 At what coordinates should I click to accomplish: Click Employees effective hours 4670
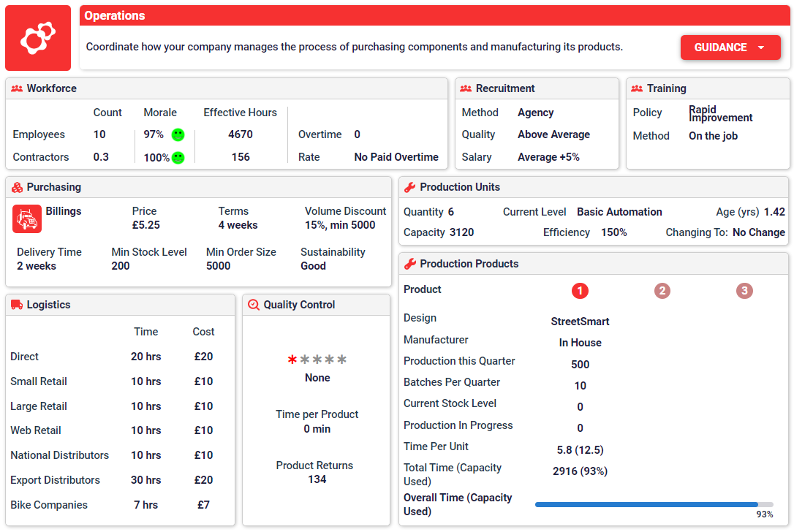coord(241,134)
